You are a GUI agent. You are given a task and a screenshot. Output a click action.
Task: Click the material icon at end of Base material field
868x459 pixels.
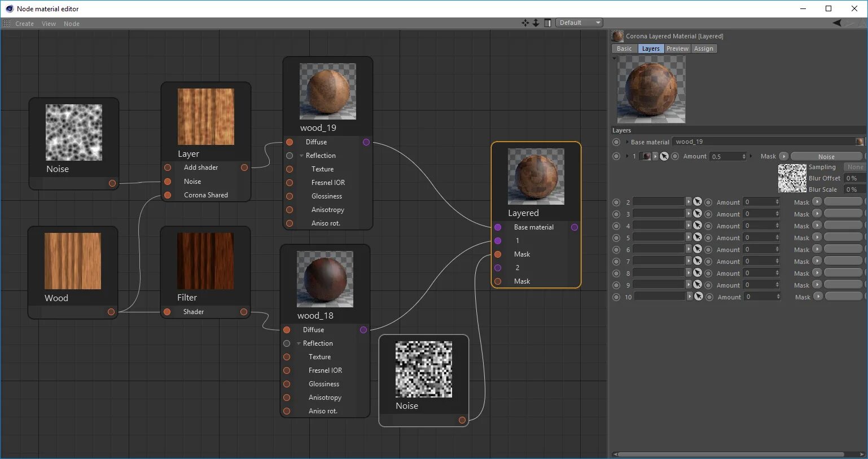point(860,142)
